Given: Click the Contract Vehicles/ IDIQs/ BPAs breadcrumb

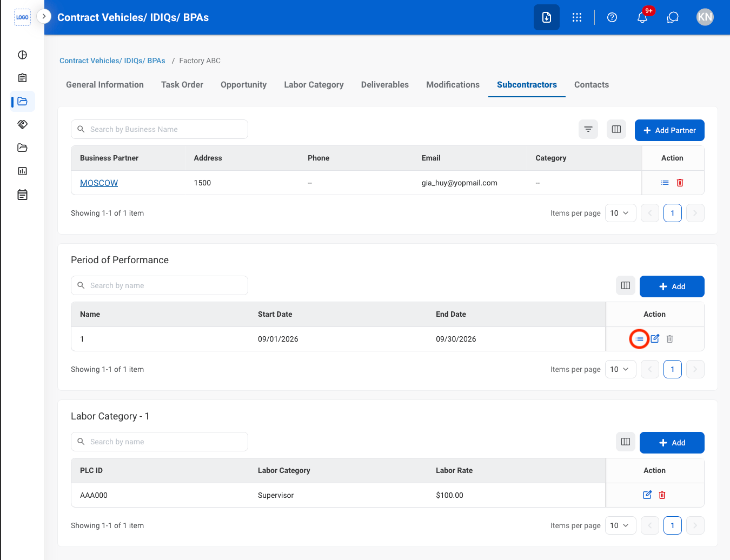Looking at the screenshot, I should pos(112,61).
